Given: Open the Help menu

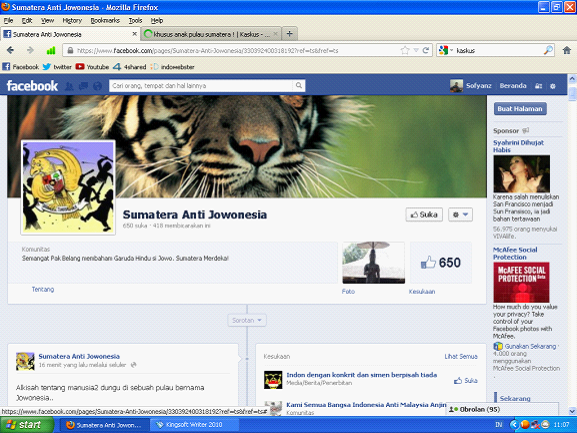Looking at the screenshot, I should [x=157, y=20].
